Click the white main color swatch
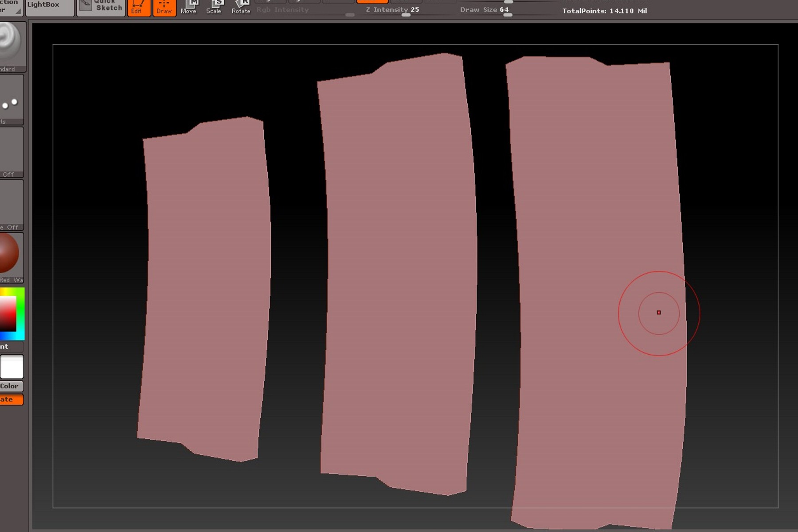The image size is (798, 532). [12, 367]
